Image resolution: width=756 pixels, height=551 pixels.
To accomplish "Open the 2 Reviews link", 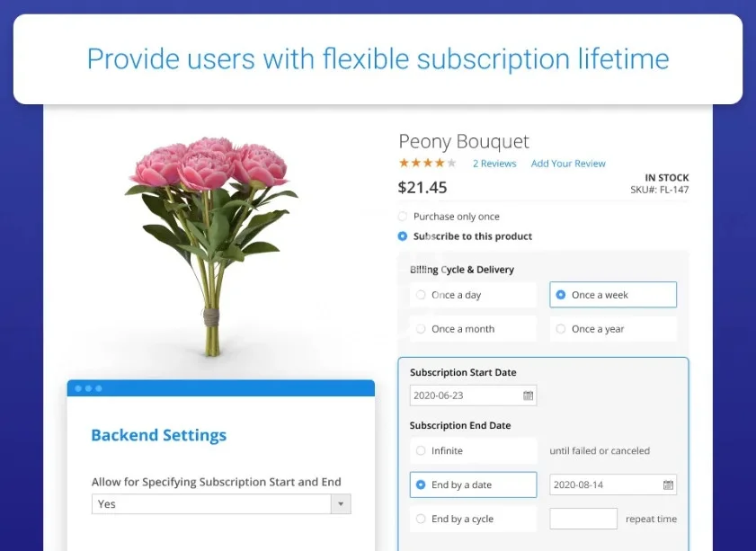I will [x=494, y=164].
